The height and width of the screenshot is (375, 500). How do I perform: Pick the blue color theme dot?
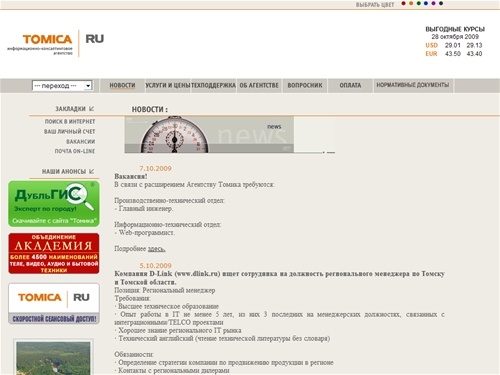[426, 4]
